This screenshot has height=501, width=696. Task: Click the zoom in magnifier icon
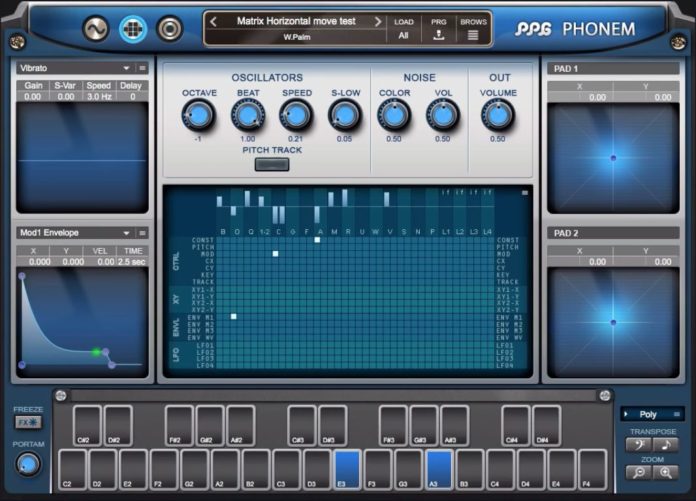[665, 472]
